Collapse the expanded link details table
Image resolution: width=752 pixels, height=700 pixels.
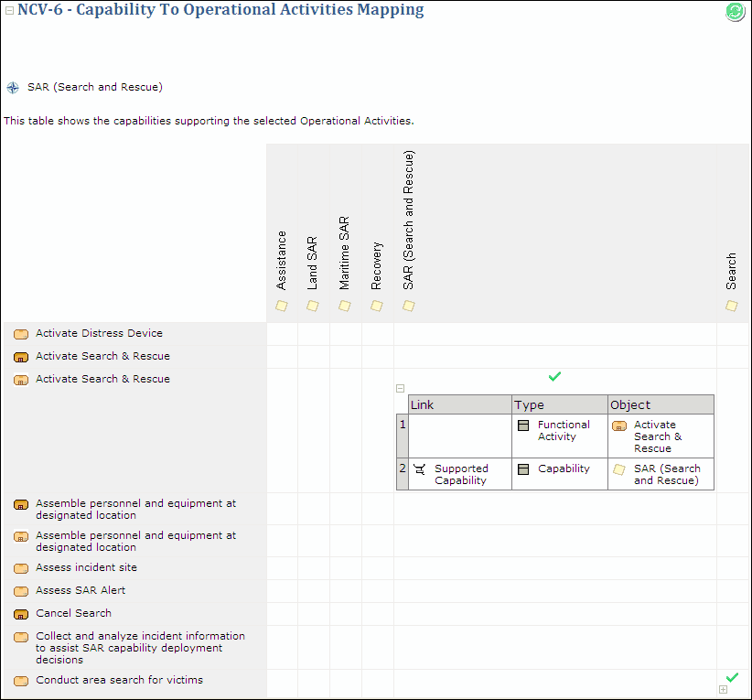point(400,388)
